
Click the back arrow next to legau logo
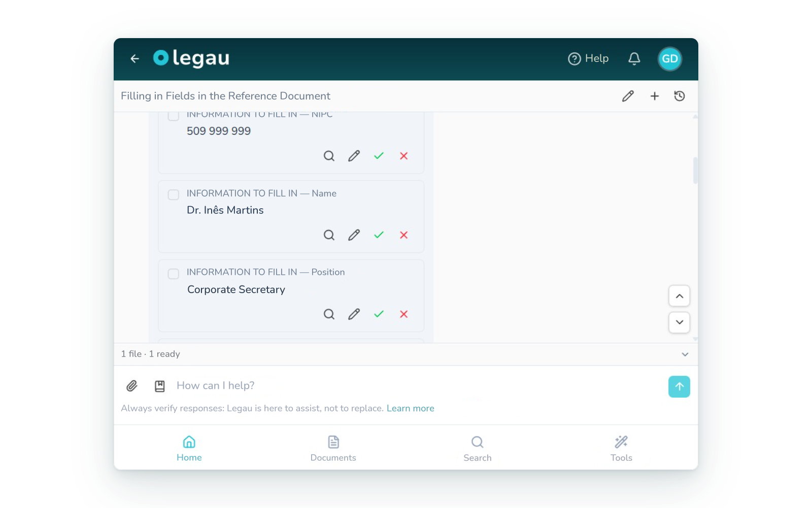pyautogui.click(x=134, y=59)
